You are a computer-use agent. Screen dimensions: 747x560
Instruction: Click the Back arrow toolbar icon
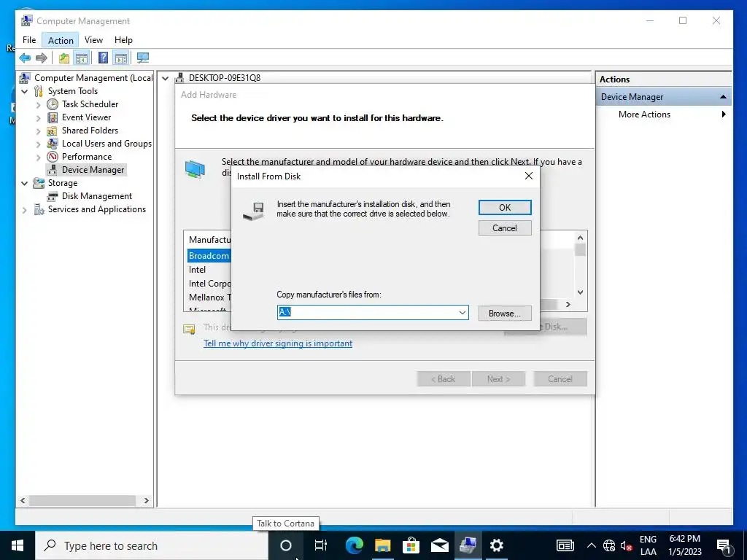point(25,58)
